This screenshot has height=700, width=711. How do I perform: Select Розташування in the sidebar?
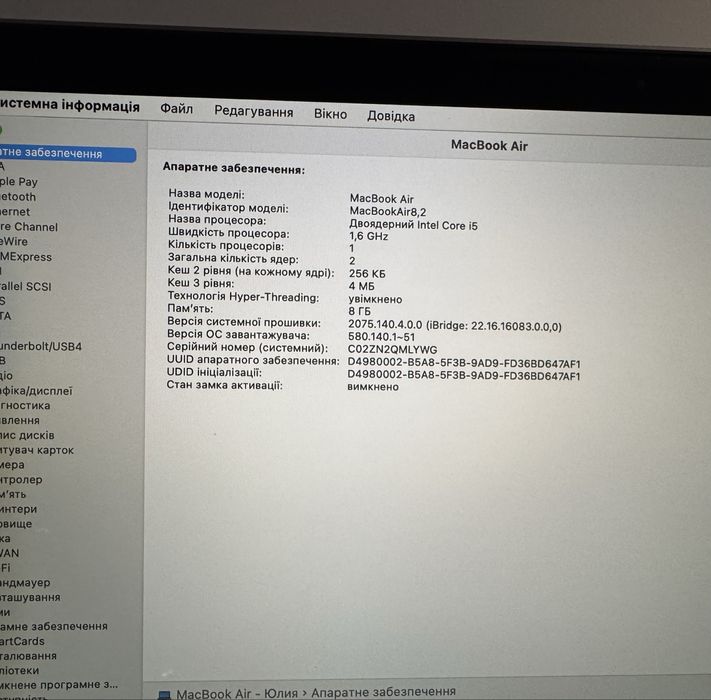[30, 597]
